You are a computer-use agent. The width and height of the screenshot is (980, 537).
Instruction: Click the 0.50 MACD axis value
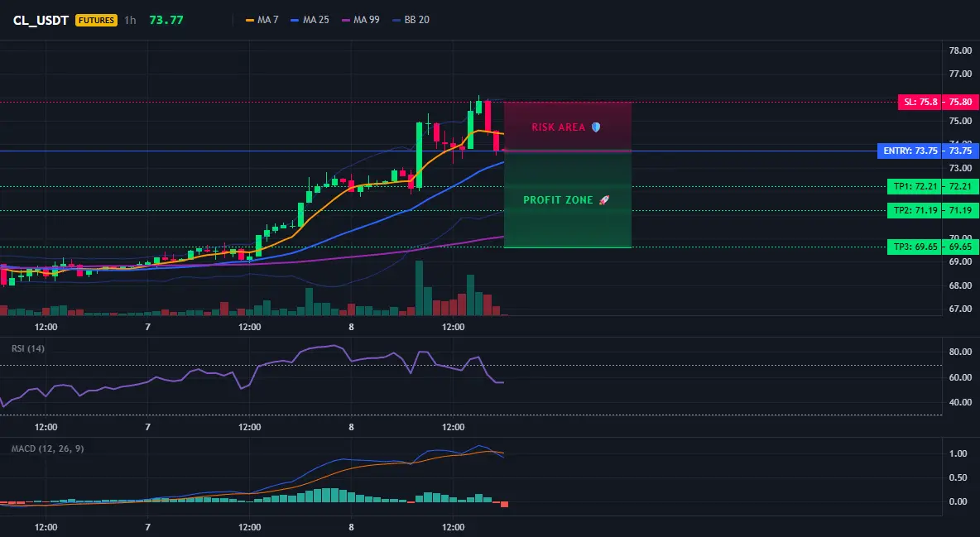pos(958,477)
